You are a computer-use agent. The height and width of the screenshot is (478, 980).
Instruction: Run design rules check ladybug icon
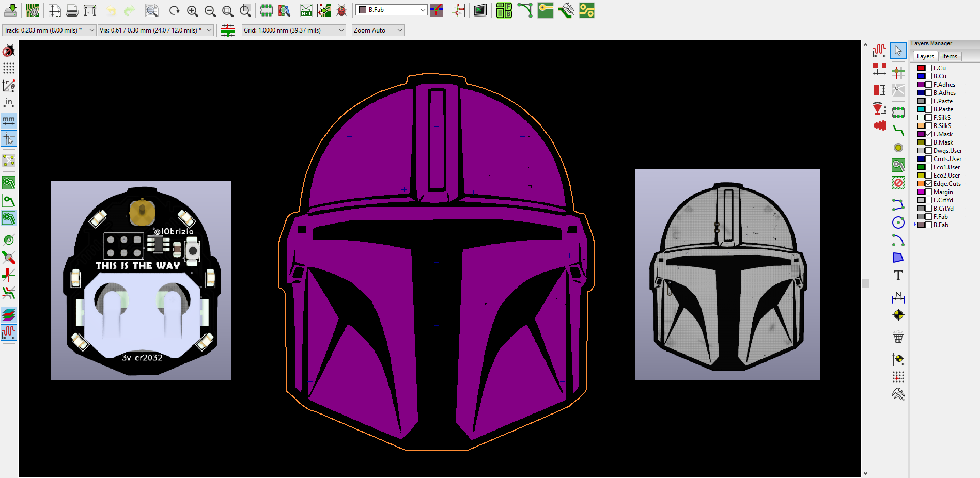tap(341, 10)
